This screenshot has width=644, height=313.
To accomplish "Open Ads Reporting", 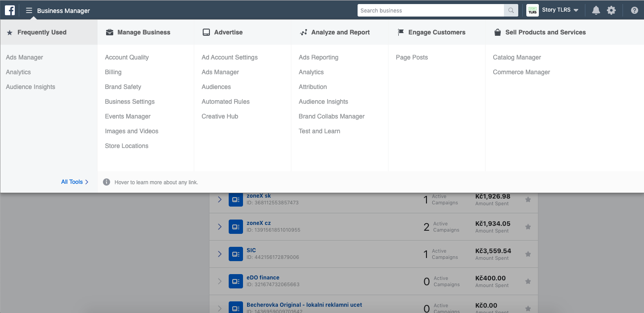I will pyautogui.click(x=319, y=57).
